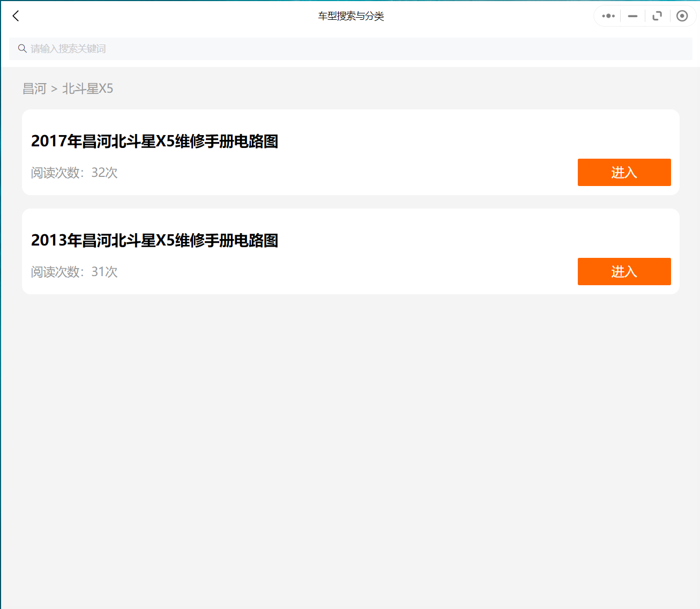Click the 车型搜索与分类 title

pyautogui.click(x=350, y=16)
